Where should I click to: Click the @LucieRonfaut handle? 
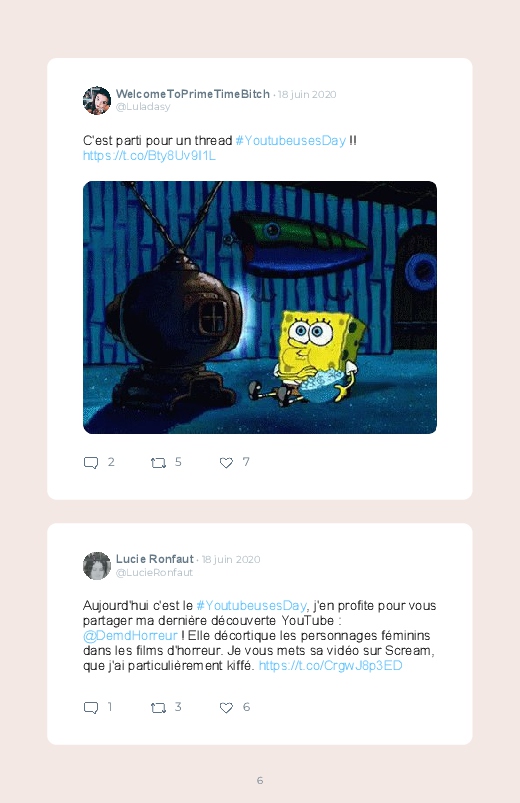(154, 573)
